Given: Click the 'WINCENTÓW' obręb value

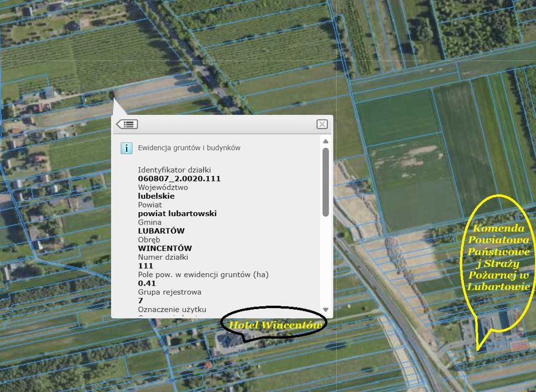Looking at the screenshot, I should (165, 248).
